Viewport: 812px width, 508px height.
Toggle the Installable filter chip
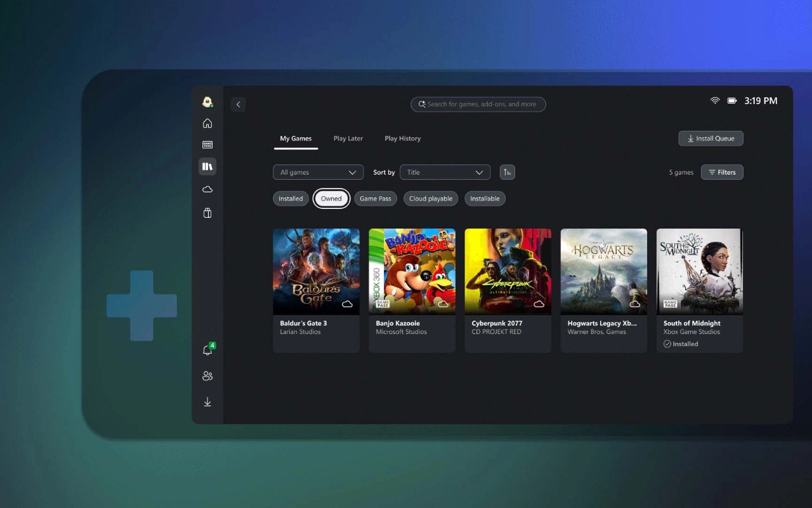(x=485, y=199)
